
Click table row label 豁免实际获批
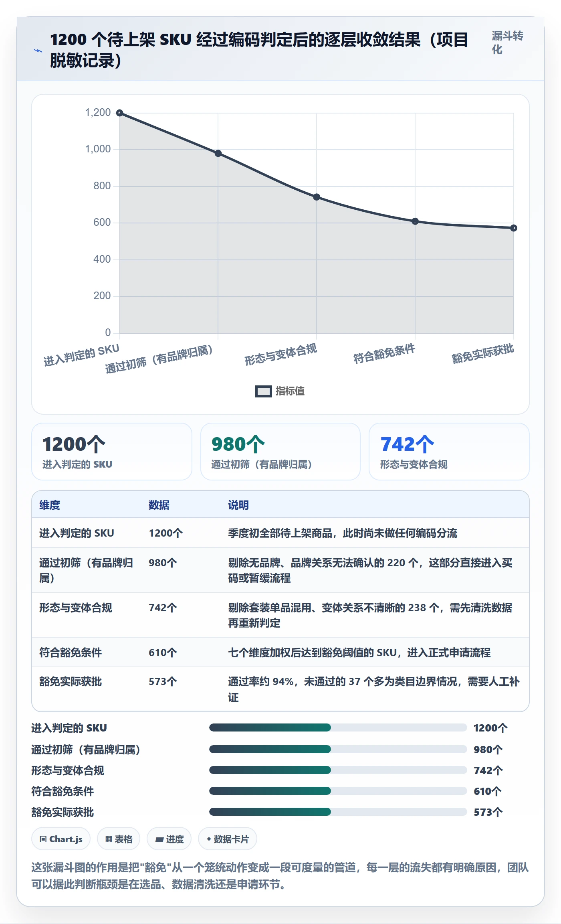coord(71,681)
